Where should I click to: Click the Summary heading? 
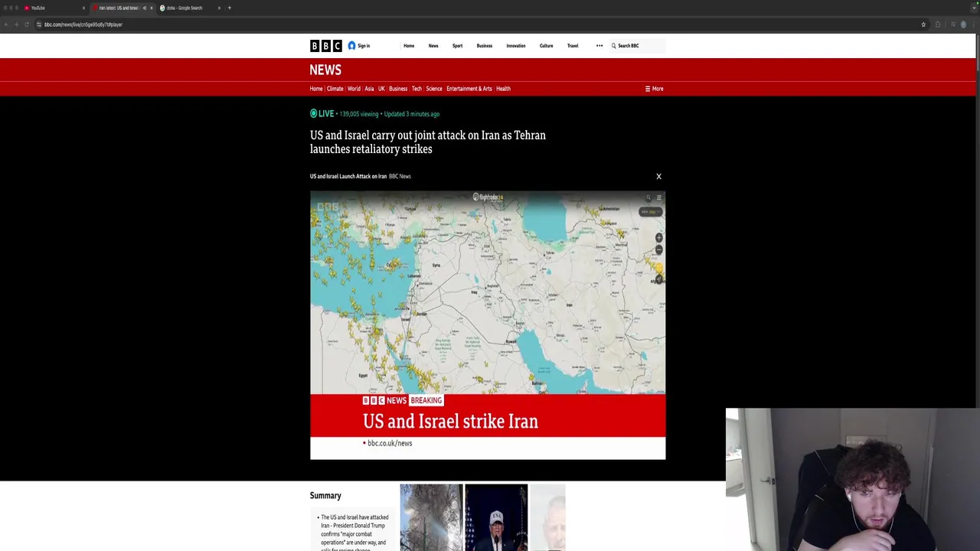325,496
